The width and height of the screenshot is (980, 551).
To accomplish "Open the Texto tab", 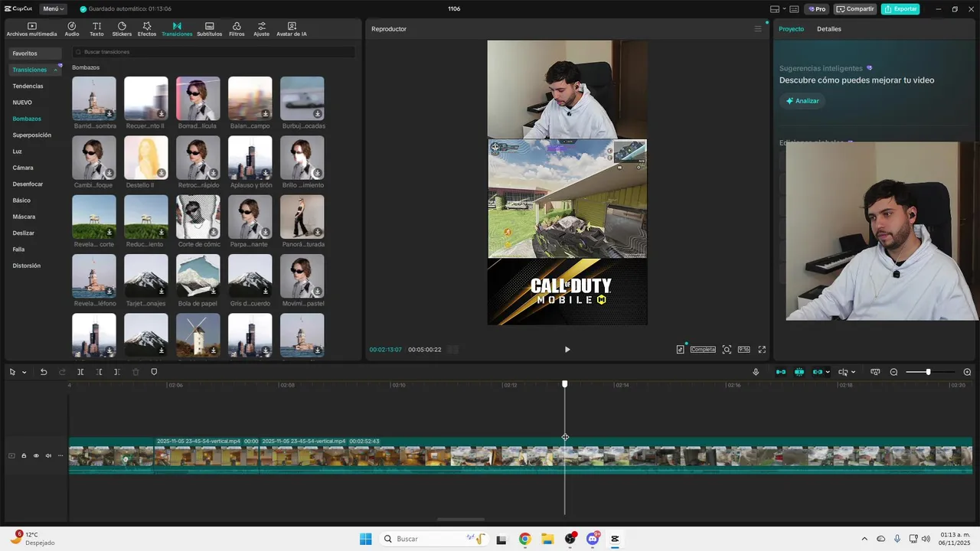I will (96, 29).
